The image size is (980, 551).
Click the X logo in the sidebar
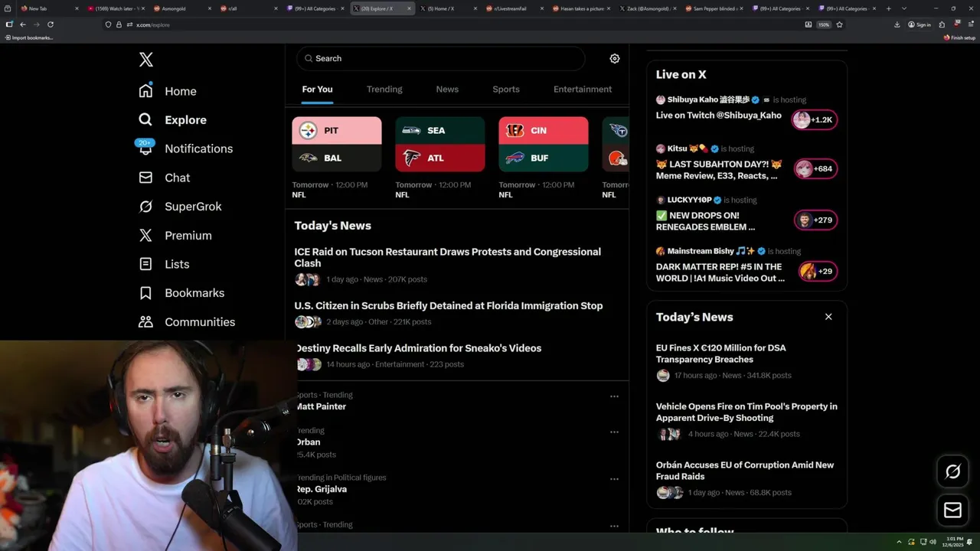click(145, 60)
